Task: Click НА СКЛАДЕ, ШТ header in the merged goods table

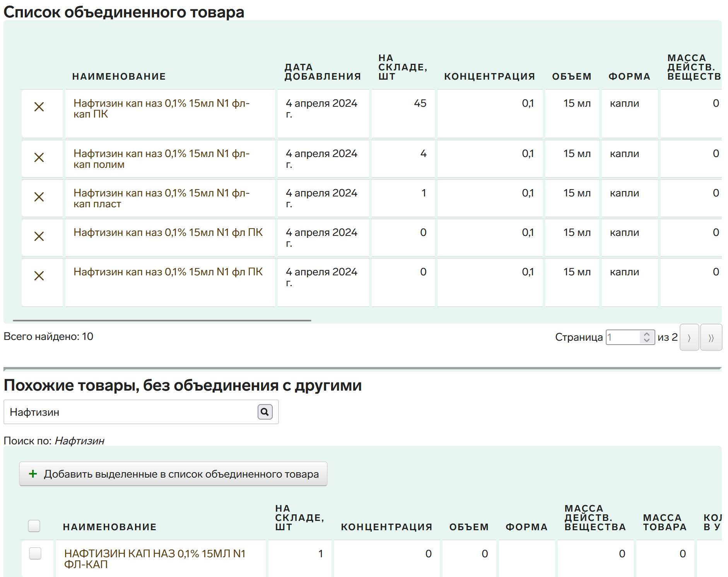Action: pos(403,67)
